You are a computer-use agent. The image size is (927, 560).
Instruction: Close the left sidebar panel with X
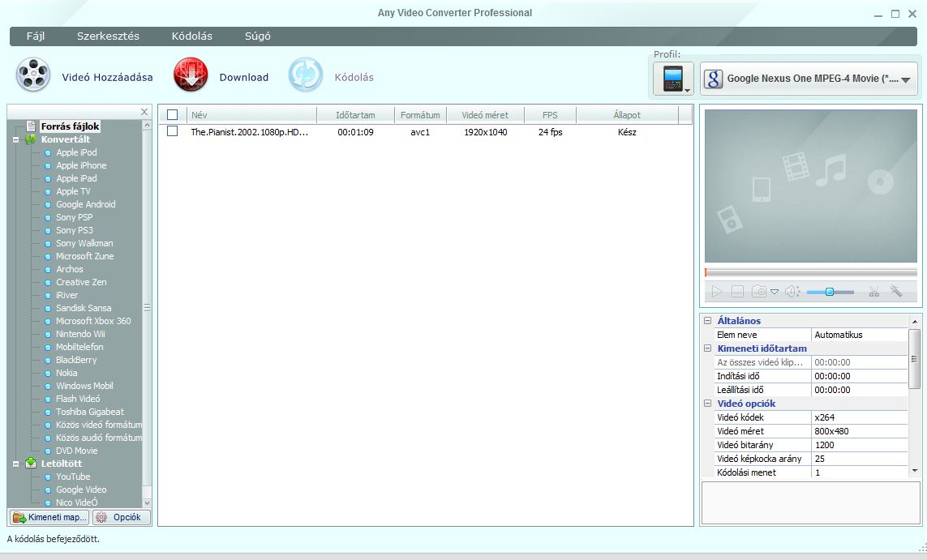(144, 112)
